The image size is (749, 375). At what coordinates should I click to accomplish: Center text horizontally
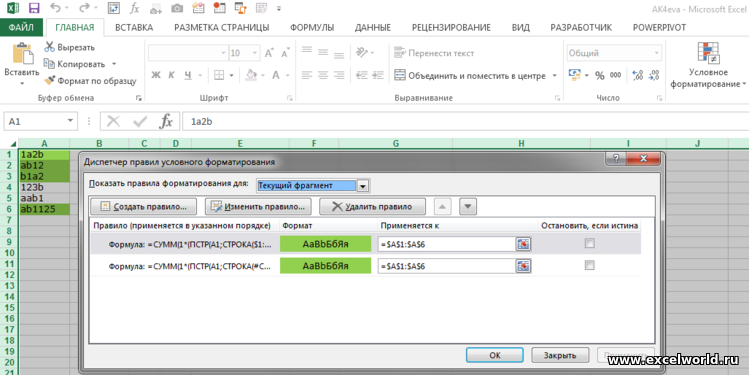(x=323, y=75)
